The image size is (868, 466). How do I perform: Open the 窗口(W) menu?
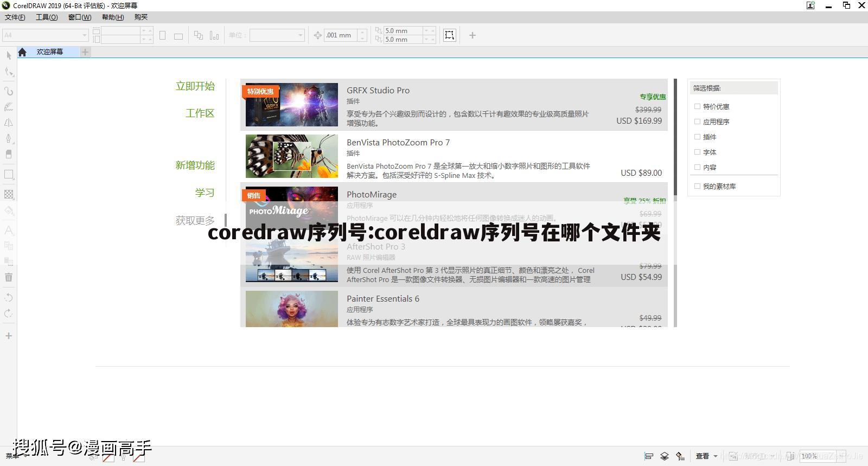click(80, 17)
